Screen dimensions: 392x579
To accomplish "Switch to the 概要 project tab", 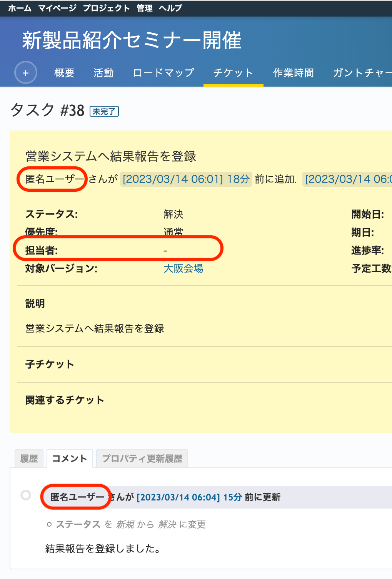I will (x=64, y=73).
